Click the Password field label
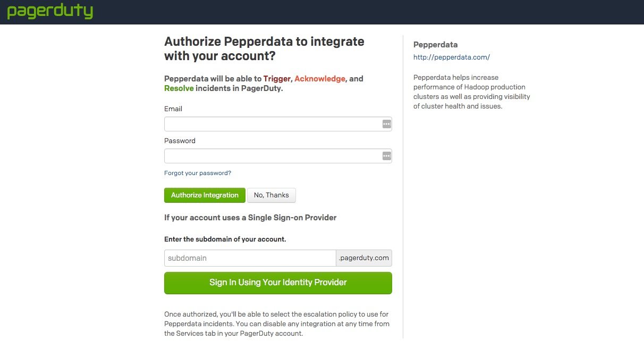The height and width of the screenshot is (348, 644). click(x=180, y=140)
